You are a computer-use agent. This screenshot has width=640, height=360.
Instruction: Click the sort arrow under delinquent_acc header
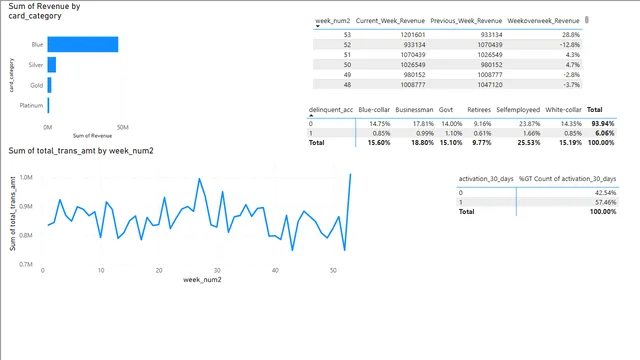pyautogui.click(x=311, y=116)
